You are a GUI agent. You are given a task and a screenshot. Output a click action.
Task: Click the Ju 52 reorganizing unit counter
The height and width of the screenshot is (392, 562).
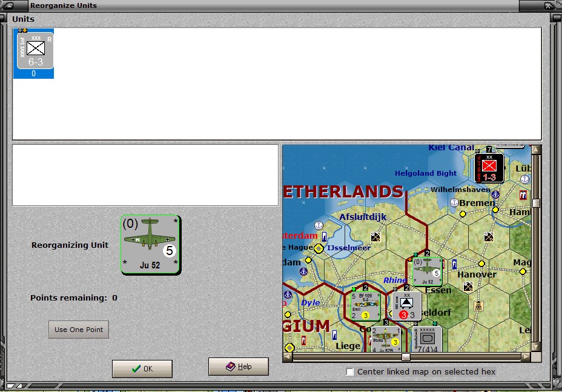151,245
